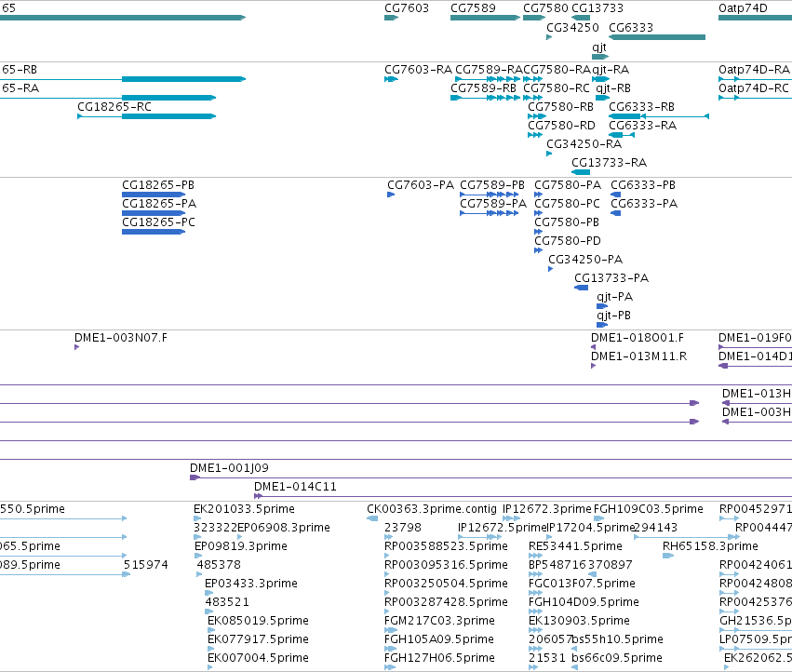
Task: Click the CG34250 gene label
Action: coord(572,27)
